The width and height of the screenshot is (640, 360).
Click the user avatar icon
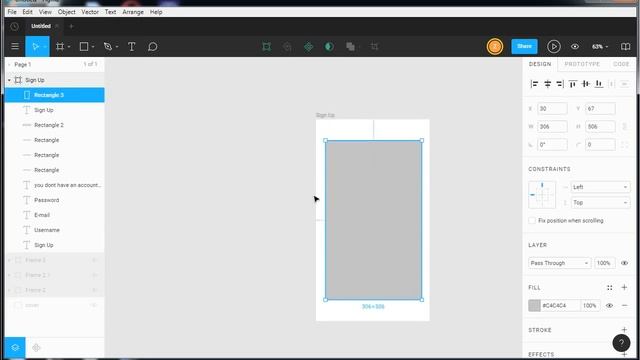(x=495, y=47)
